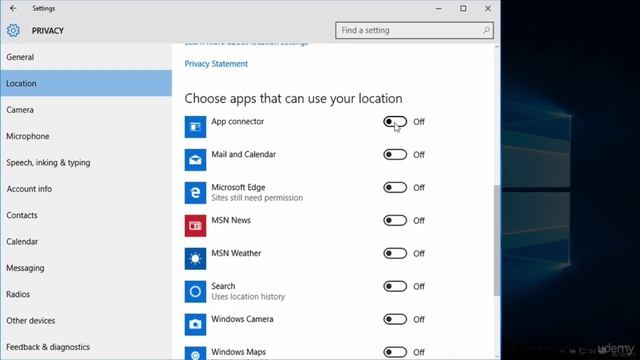The image size is (640, 360).
Task: Toggle App connector location access
Action: pos(395,122)
